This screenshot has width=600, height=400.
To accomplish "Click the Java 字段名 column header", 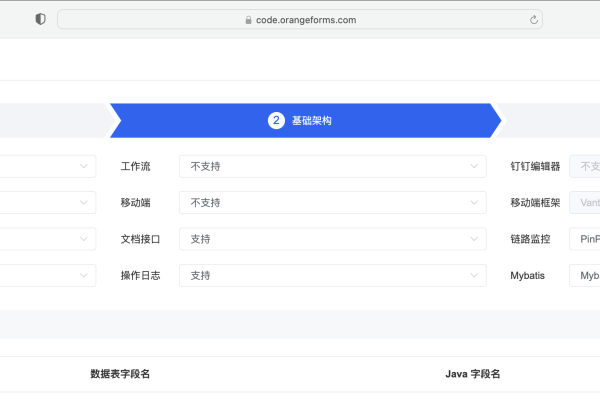I will 473,374.
